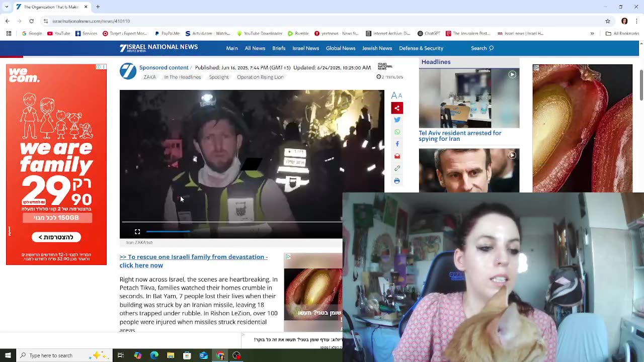The image size is (644, 362).
Task: Open the apps grid in the bookmarks bar
Action: pyautogui.click(x=9, y=34)
